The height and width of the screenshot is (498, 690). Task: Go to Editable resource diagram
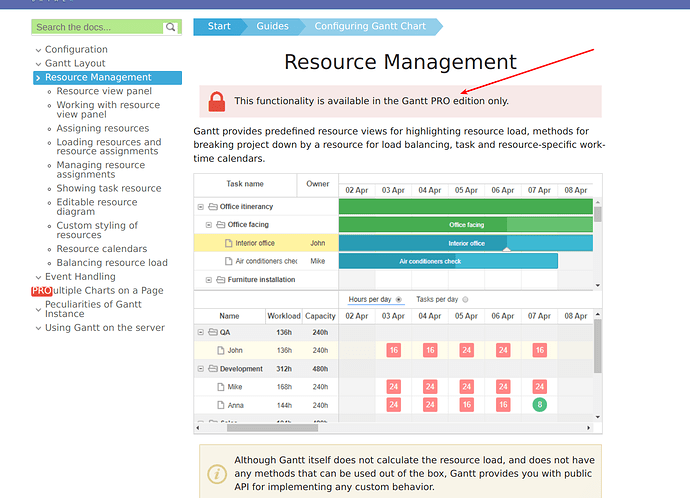pos(97,207)
